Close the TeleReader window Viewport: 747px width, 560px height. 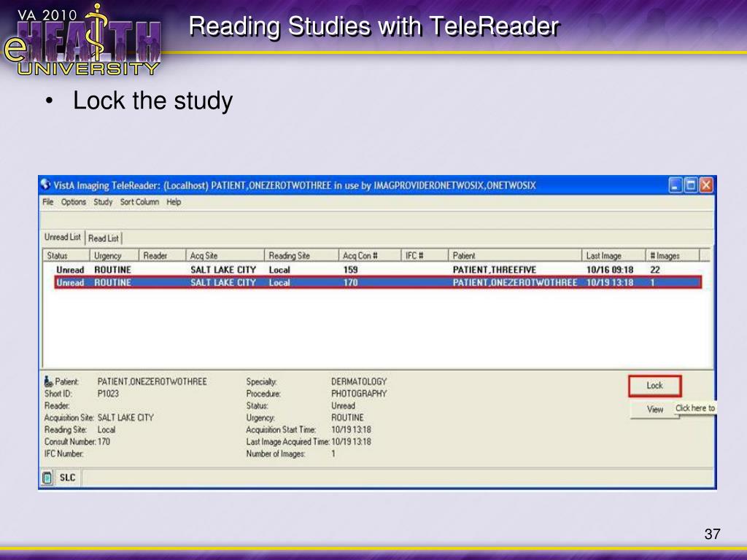705,185
